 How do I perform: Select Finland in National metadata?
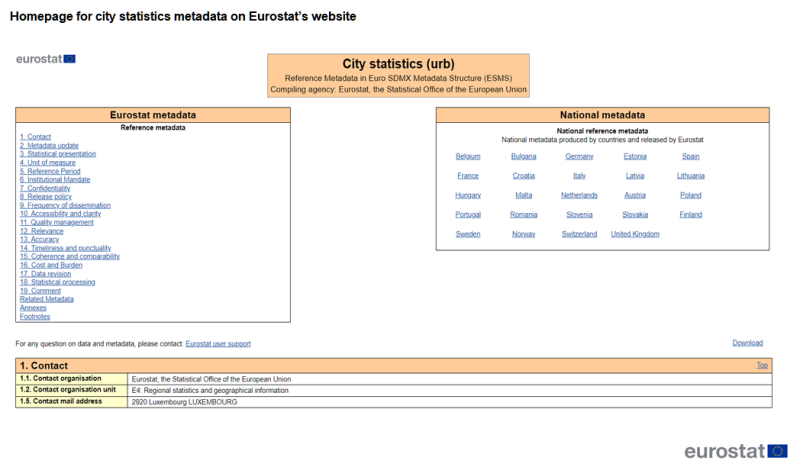pos(690,215)
